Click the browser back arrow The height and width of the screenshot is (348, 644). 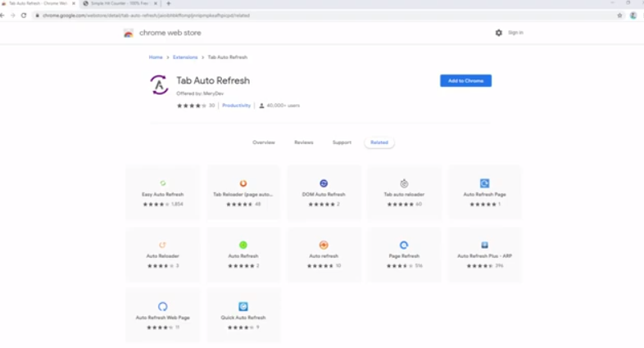(x=2, y=16)
